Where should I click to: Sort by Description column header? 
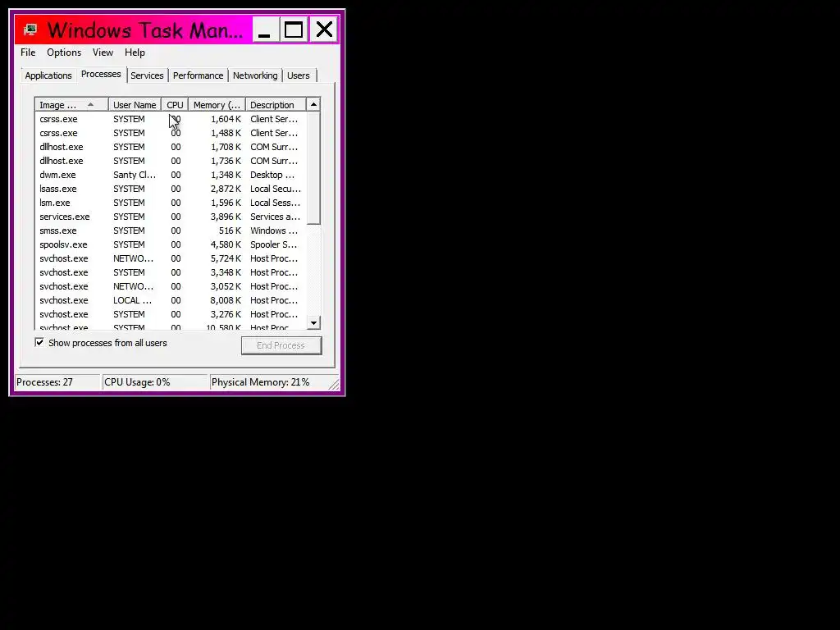[276, 105]
